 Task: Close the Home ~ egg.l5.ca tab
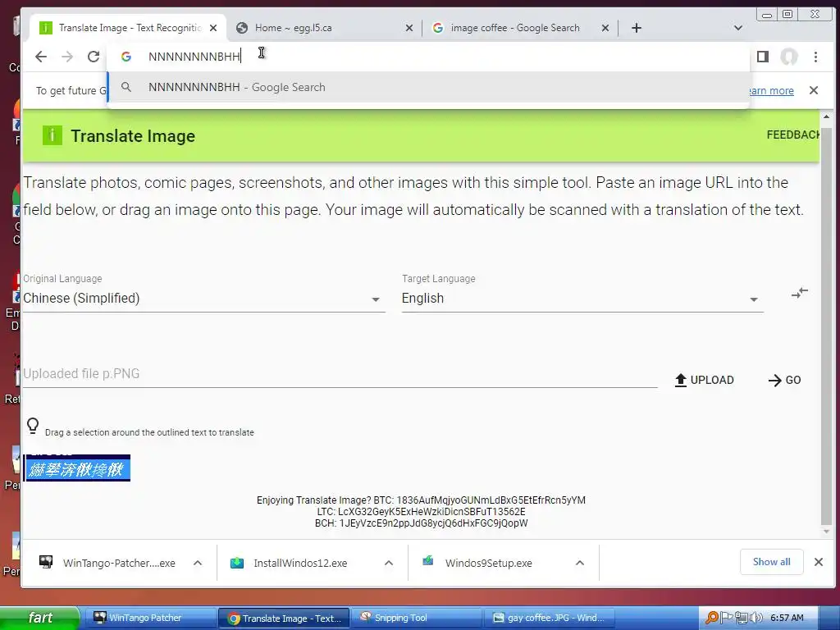click(x=409, y=28)
